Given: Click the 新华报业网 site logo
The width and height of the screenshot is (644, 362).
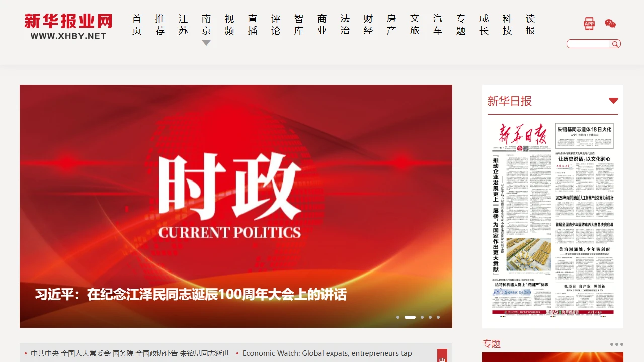Looking at the screenshot, I should [x=68, y=27].
